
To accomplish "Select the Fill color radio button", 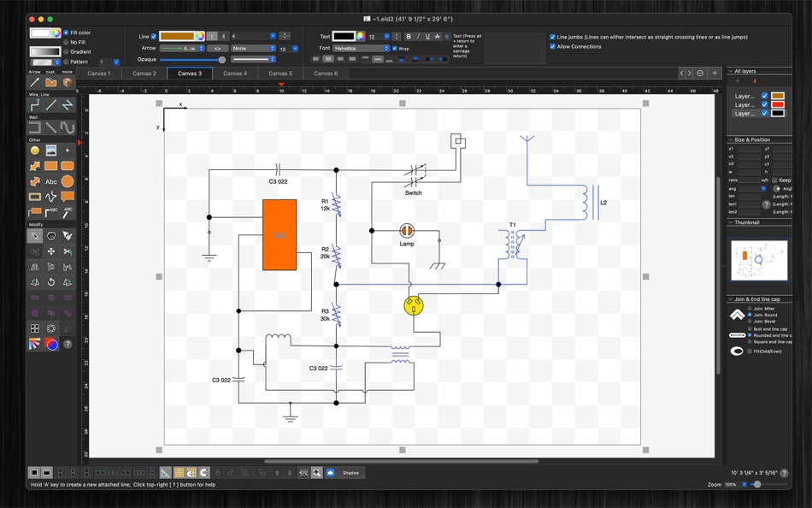I will pos(66,32).
